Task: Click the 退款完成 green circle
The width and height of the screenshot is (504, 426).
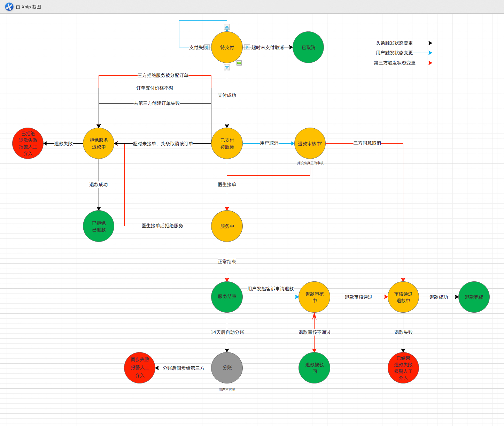Action: [474, 297]
